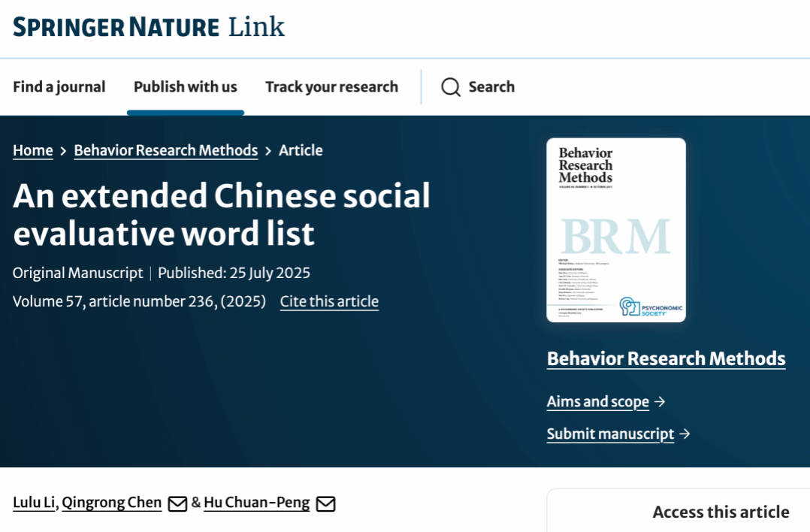Image resolution: width=810 pixels, height=532 pixels.
Task: Open the BRM journal cover thumbnail
Action: 616,231
